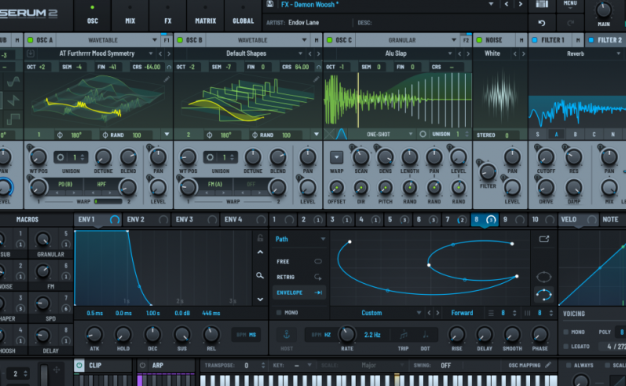Open the MATRIX tab
The width and height of the screenshot is (626, 386).
pos(205,16)
